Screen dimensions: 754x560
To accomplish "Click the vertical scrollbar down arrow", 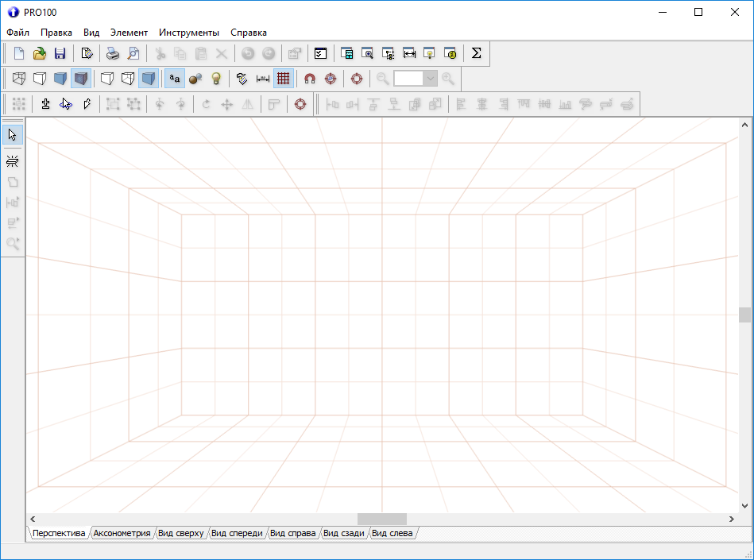I will 744,505.
